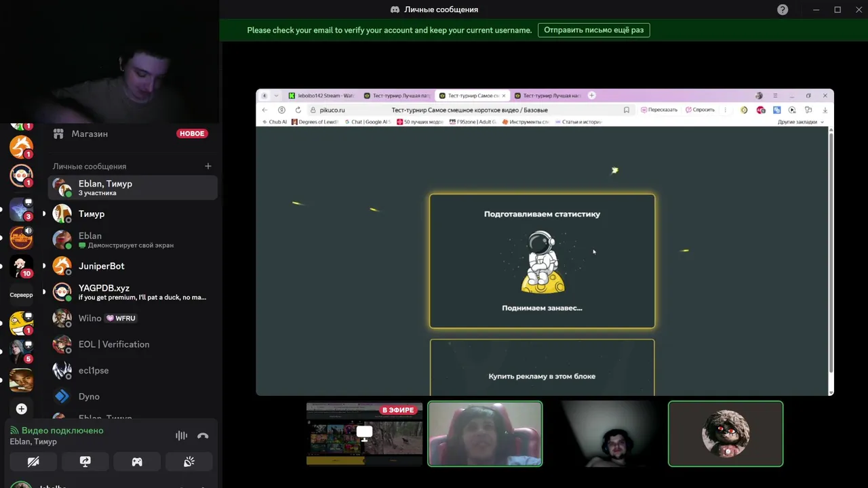
Task: Select yellow troll-face server icon
Action: tap(21, 323)
